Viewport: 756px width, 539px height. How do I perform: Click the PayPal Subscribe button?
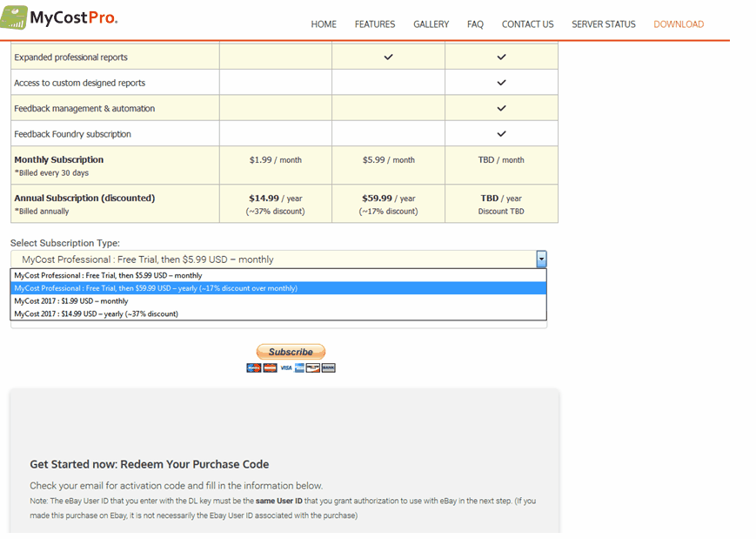(x=291, y=352)
